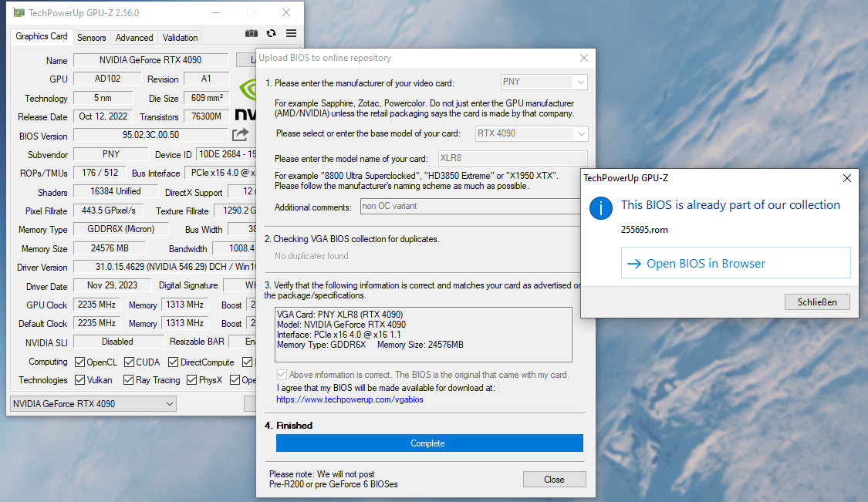Toggle the 'Above information is correct' checkbox
868x502 pixels.
282,375
